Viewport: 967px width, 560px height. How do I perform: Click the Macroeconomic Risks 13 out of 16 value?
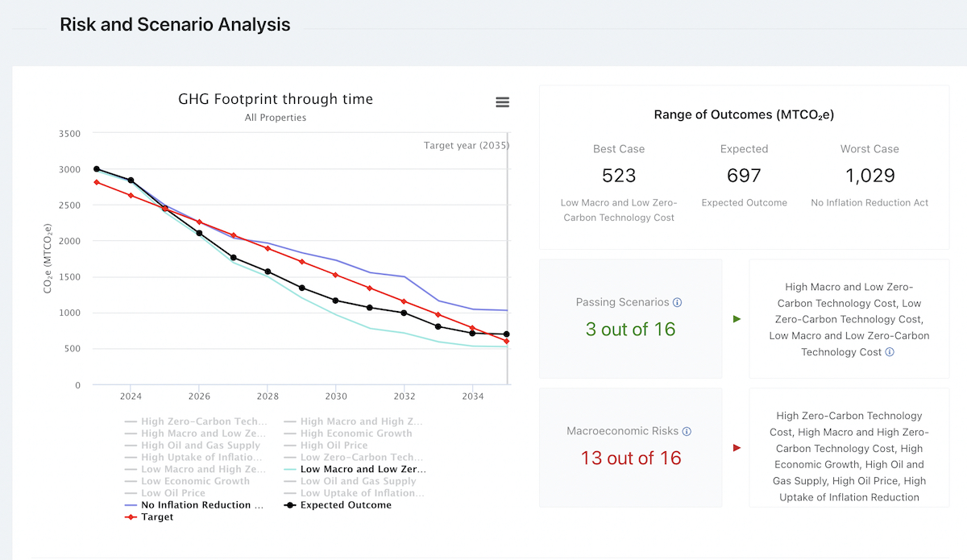point(630,458)
